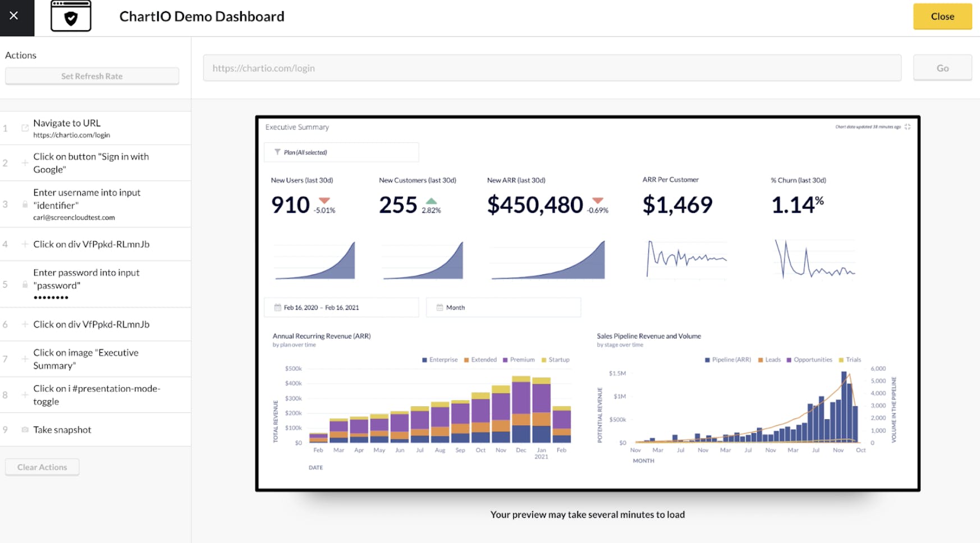980x543 pixels.
Task: Click the lock icon beside Enter password
Action: click(x=25, y=284)
